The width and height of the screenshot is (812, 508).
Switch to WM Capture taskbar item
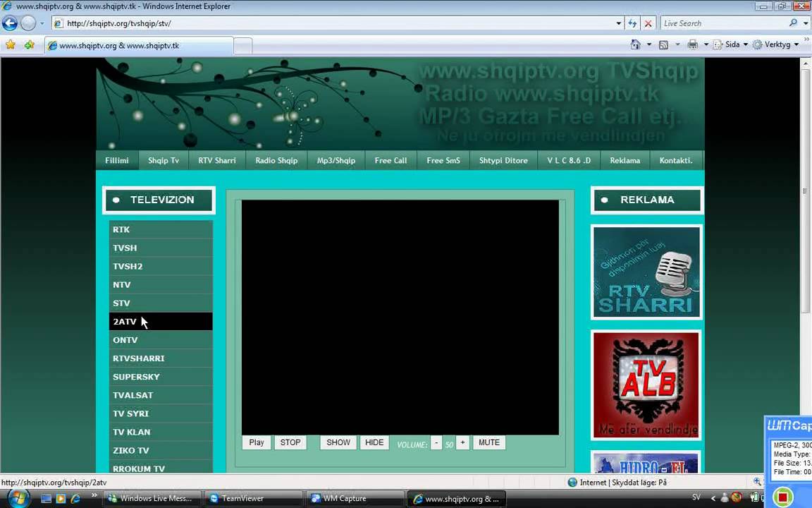[x=355, y=499]
